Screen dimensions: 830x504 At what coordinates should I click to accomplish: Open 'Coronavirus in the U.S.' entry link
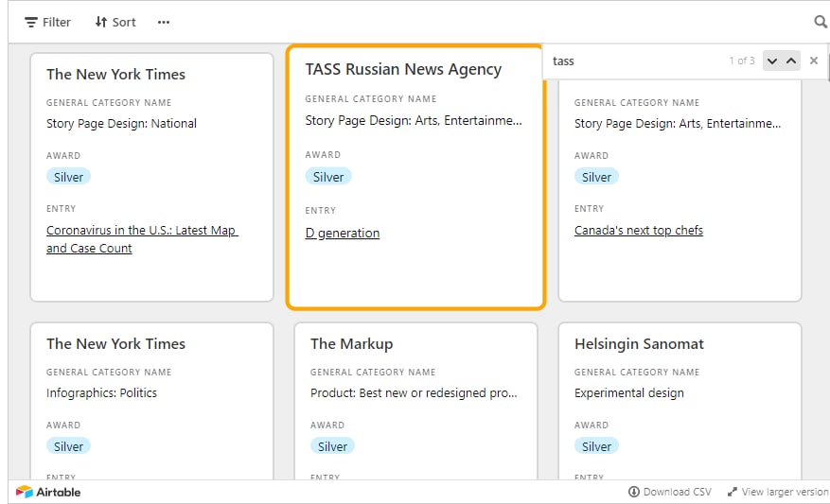tap(142, 239)
